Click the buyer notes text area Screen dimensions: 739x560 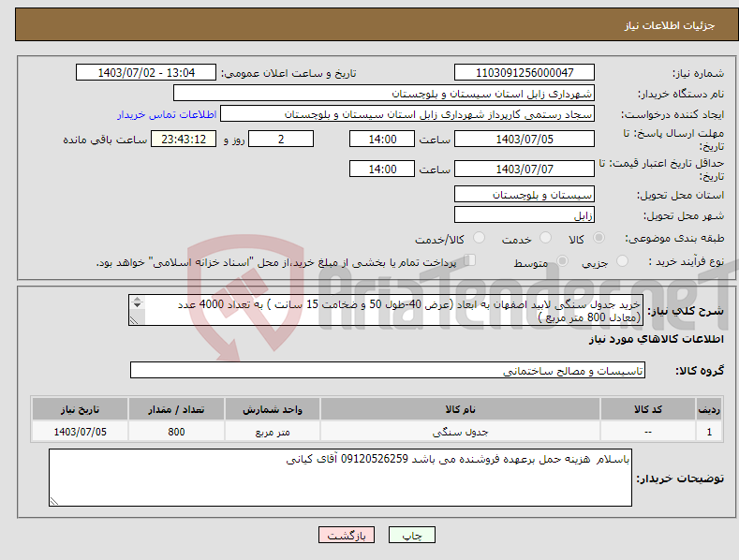click(x=340, y=478)
